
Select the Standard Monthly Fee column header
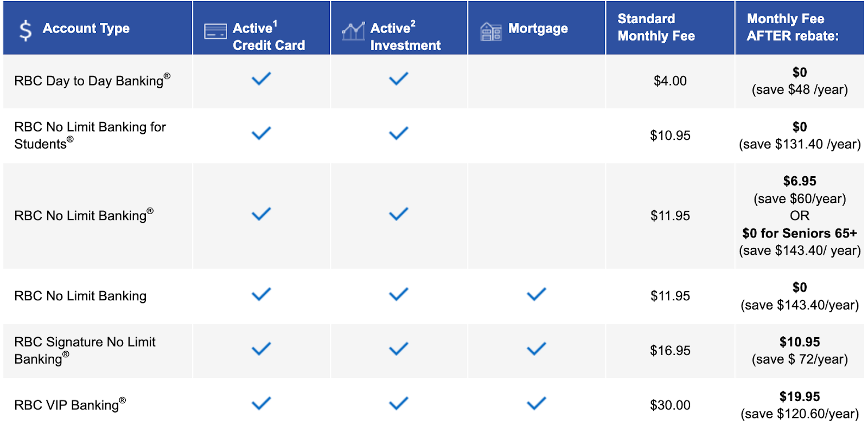656,28
